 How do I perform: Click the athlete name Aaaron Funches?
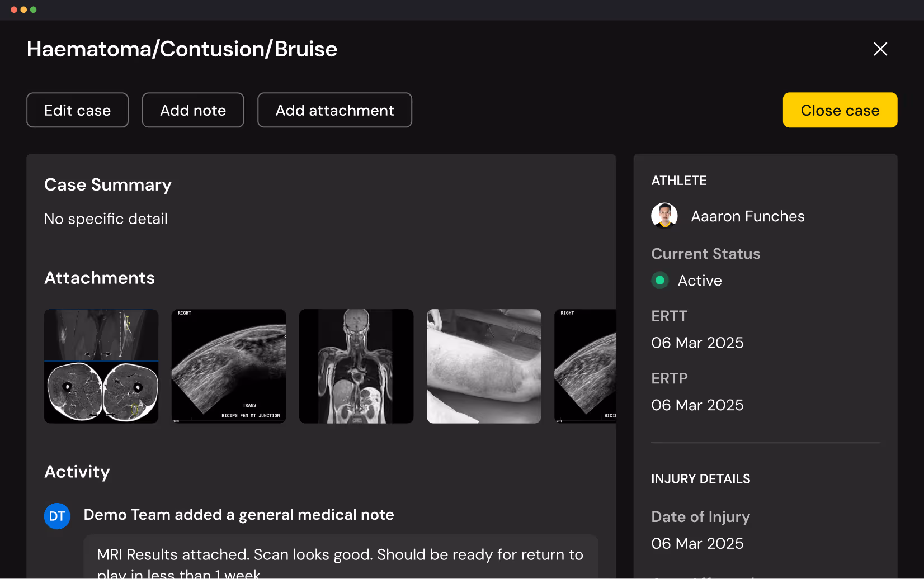click(x=747, y=216)
